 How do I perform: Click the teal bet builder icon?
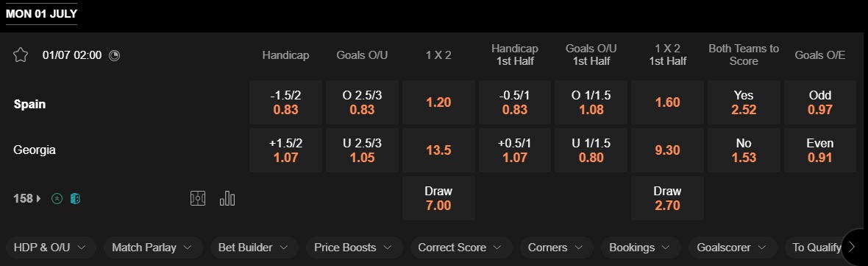coord(75,198)
